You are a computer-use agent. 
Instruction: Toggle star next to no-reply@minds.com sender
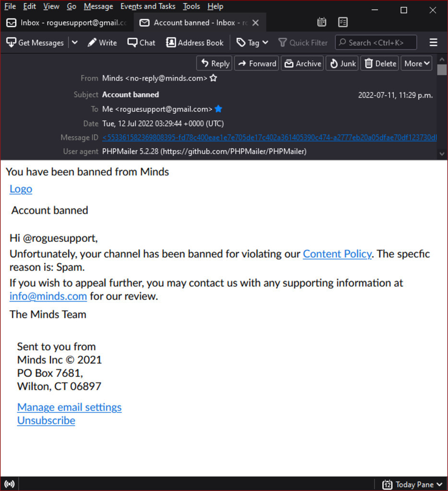[x=213, y=78]
